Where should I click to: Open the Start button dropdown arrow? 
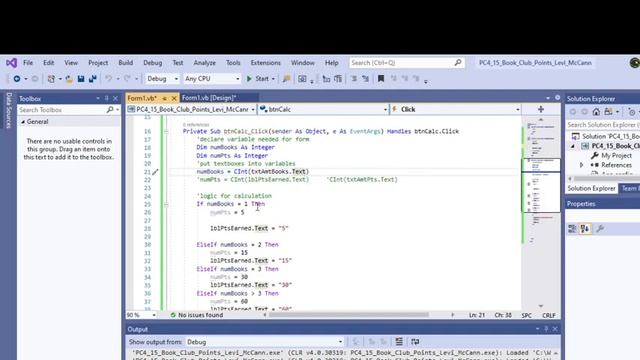[x=273, y=79]
